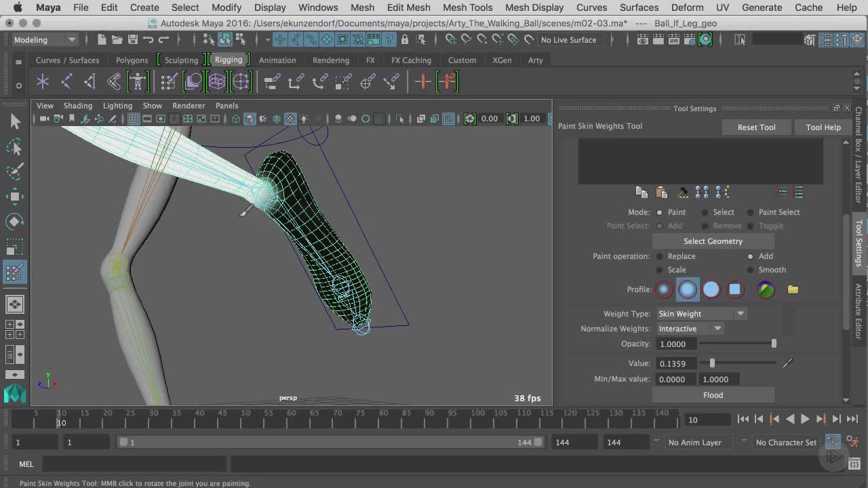
Task: Open the Maya application menu
Action: 48,7
